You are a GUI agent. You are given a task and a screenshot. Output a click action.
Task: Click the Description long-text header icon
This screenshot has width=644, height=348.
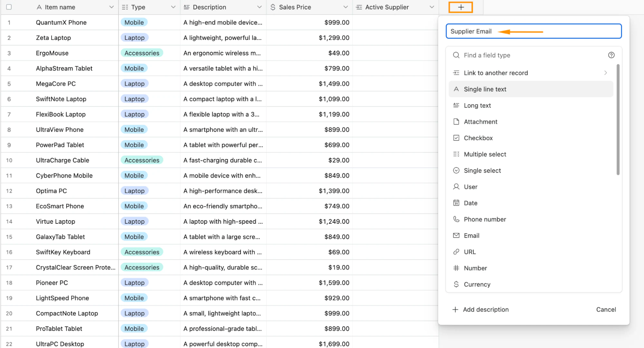coord(187,7)
